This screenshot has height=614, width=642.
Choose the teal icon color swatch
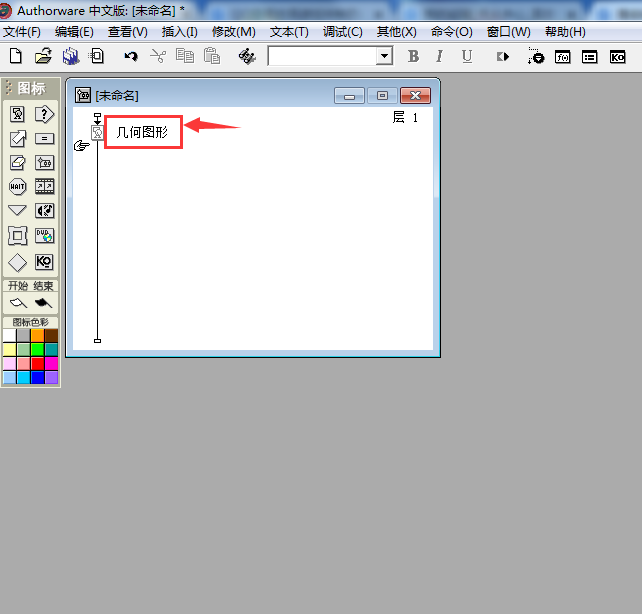pos(51,350)
